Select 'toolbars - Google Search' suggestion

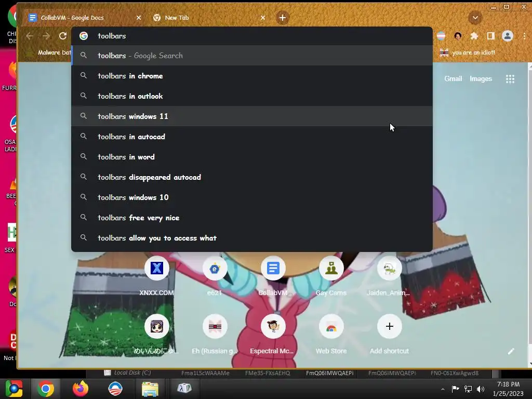pyautogui.click(x=252, y=56)
